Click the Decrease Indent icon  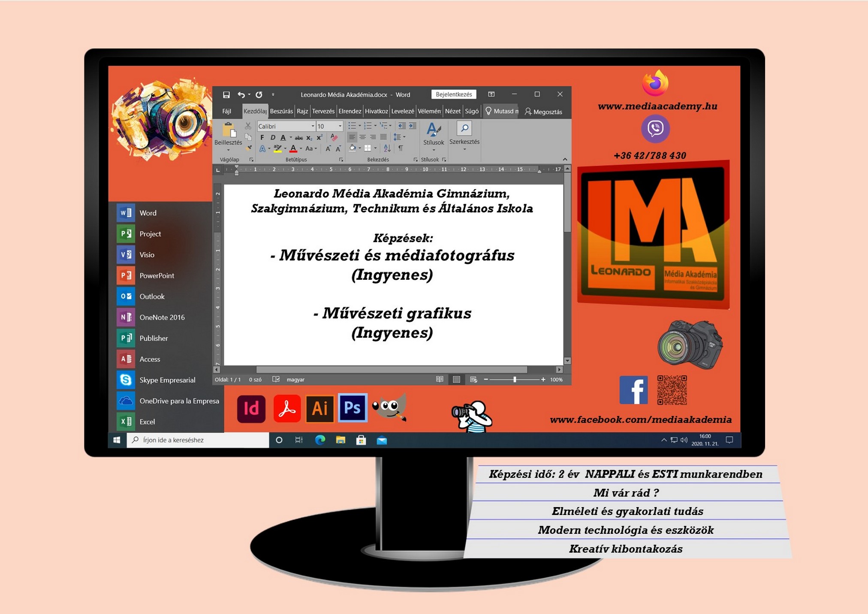402,126
